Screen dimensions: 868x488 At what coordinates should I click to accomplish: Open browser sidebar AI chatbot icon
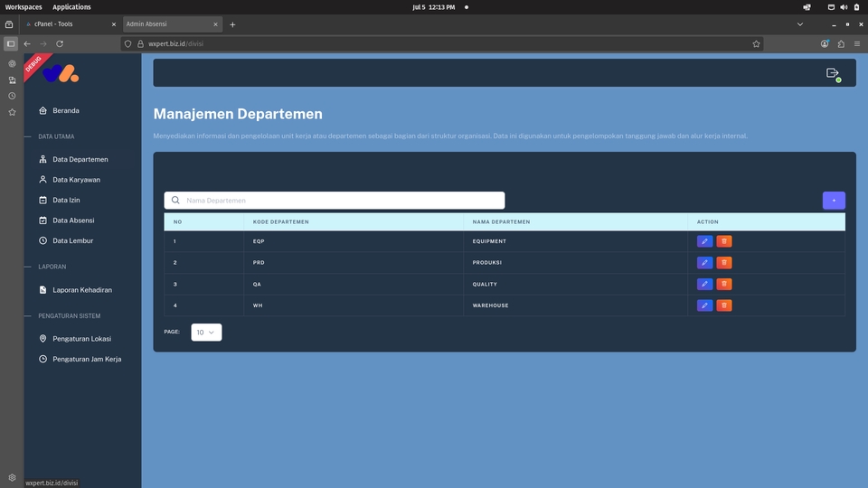[x=12, y=63]
